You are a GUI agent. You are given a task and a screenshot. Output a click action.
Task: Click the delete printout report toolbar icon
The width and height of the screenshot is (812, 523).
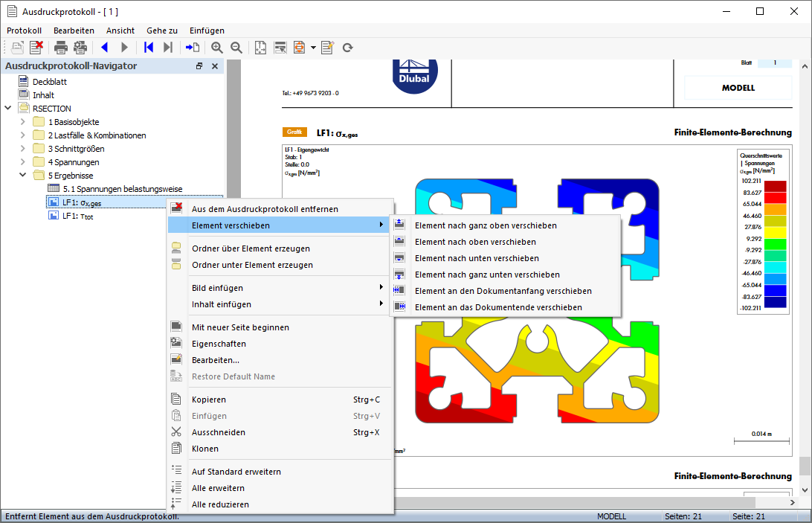(36, 48)
